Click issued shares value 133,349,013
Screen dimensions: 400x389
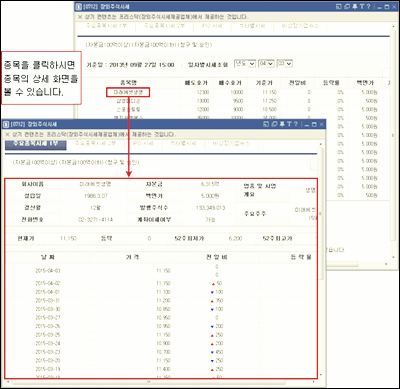point(210,208)
